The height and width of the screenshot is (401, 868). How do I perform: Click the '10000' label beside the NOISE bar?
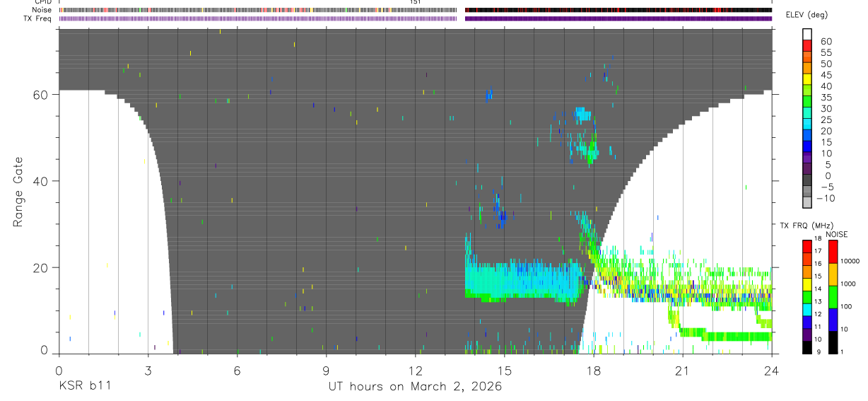pyautogui.click(x=850, y=262)
